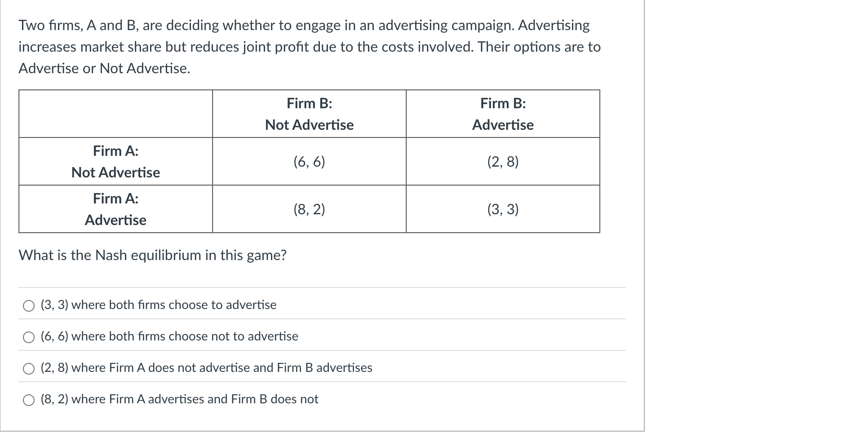The image size is (868, 437).
Task: Click the row header Firm A: Advertise
Action: click(115, 209)
